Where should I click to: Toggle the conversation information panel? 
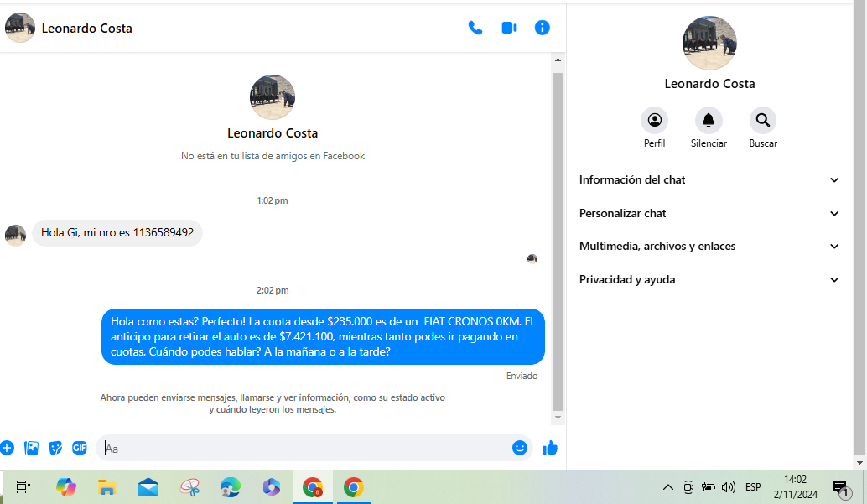tap(542, 28)
